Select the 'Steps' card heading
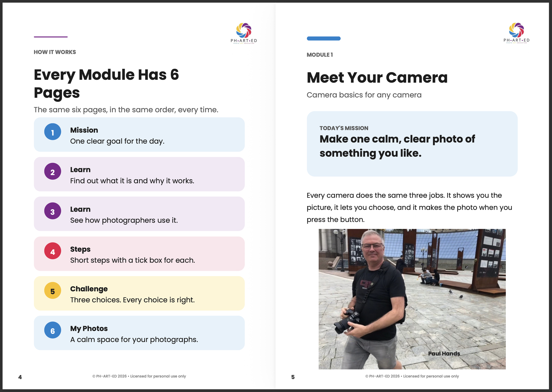552x392 pixels. 80,249
